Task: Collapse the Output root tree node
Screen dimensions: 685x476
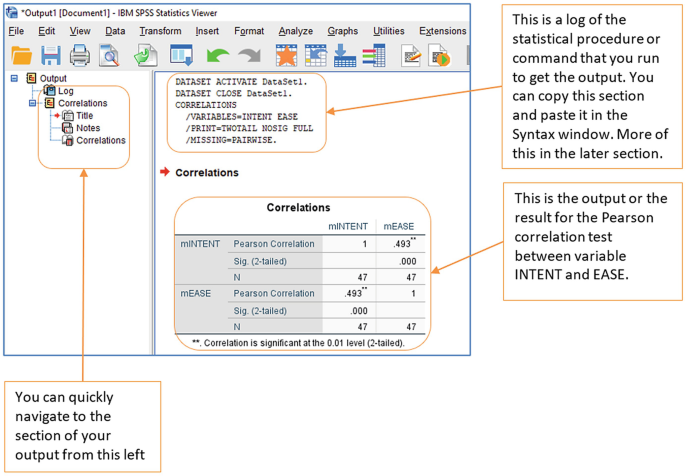Action: click(x=14, y=78)
